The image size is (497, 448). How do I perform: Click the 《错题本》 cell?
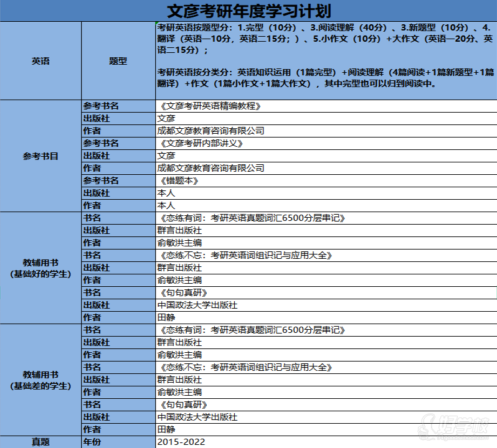(x=179, y=181)
